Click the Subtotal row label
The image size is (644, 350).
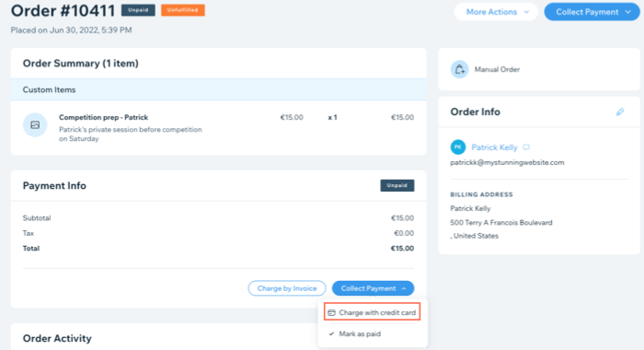click(x=37, y=218)
